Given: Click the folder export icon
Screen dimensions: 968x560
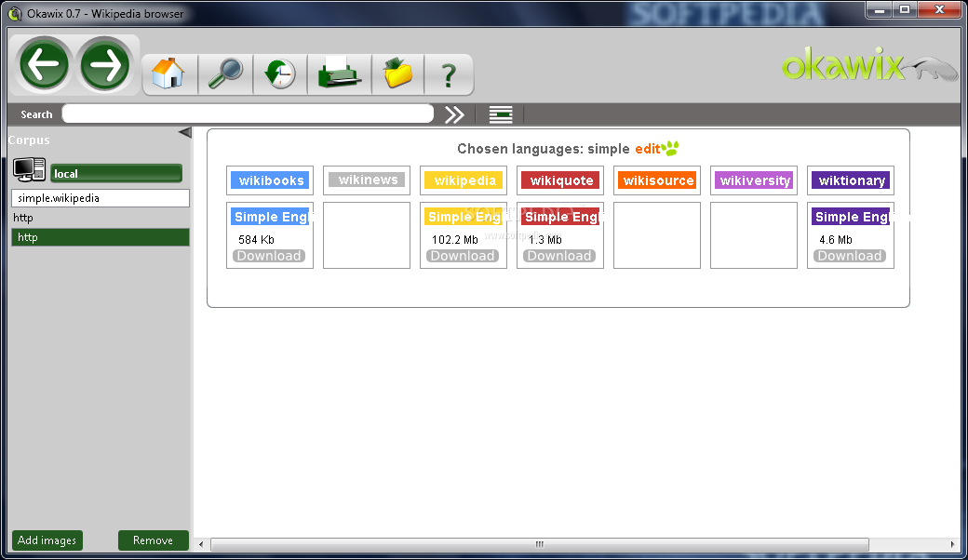Looking at the screenshot, I should (x=397, y=74).
